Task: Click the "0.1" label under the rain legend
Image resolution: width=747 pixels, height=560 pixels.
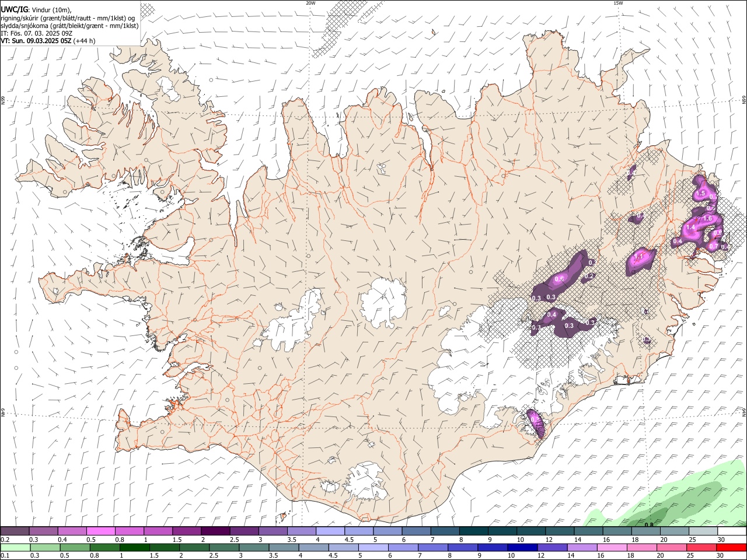Action: click(x=4, y=556)
